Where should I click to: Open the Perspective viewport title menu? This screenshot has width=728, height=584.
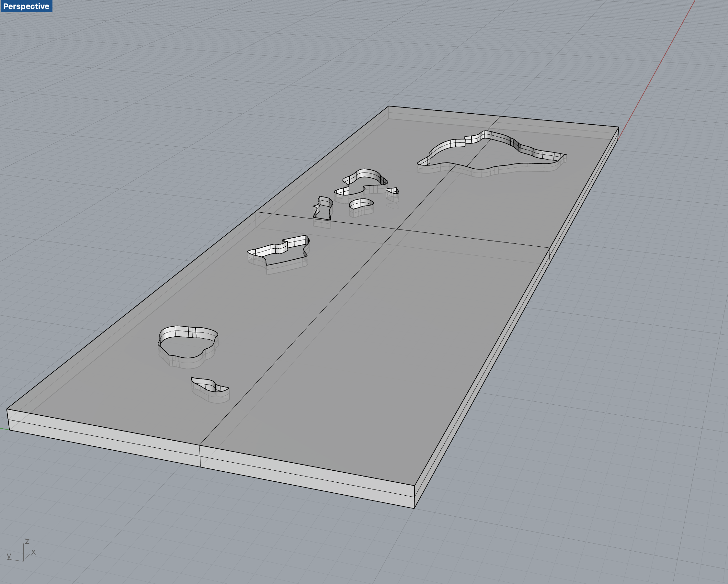coord(26,6)
